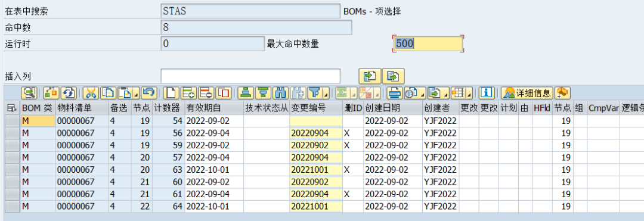Click the 插入列 input field
Image resolution: width=644 pixels, height=221 pixels.
point(250,76)
